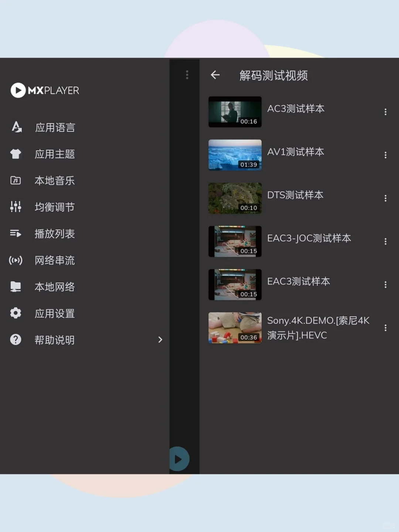Click the 应用设置 settings gear icon
The width and height of the screenshot is (399, 532).
click(15, 313)
